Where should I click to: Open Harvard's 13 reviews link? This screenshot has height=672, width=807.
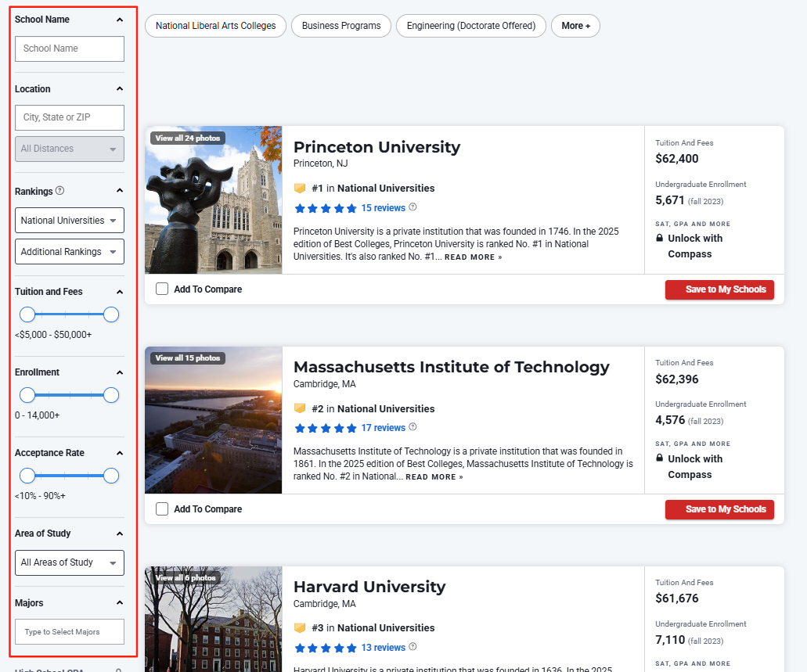pyautogui.click(x=384, y=647)
